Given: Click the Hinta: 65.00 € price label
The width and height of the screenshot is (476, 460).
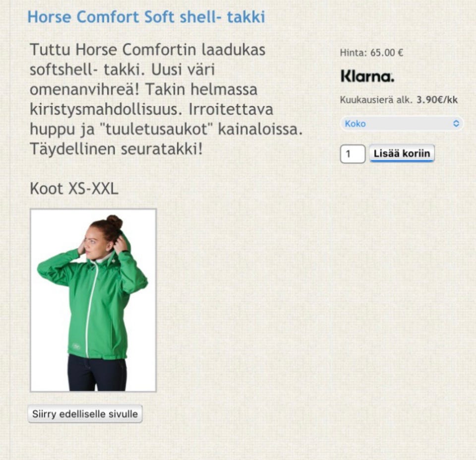Looking at the screenshot, I should coord(371,53).
